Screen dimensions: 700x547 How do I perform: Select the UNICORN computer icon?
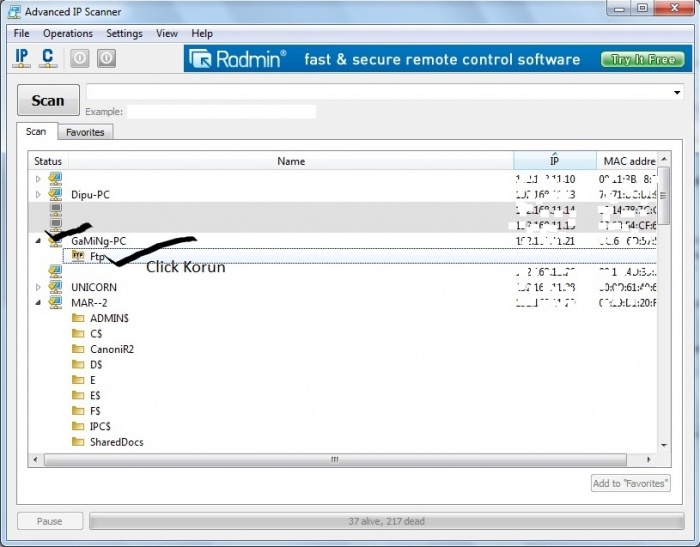pos(55,287)
